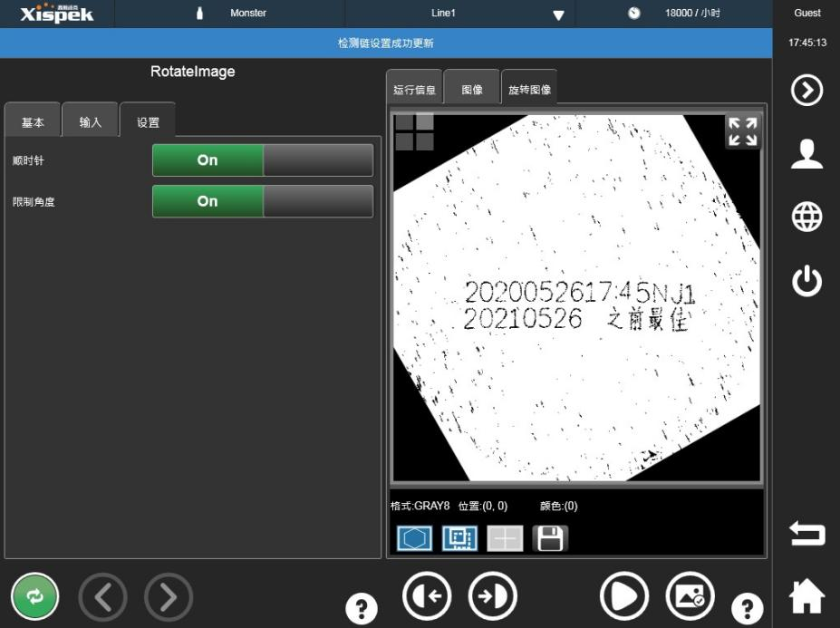Viewport: 840px width, 628px height.
Task: Open help for the RotateImage settings panel
Action: pyautogui.click(x=361, y=608)
